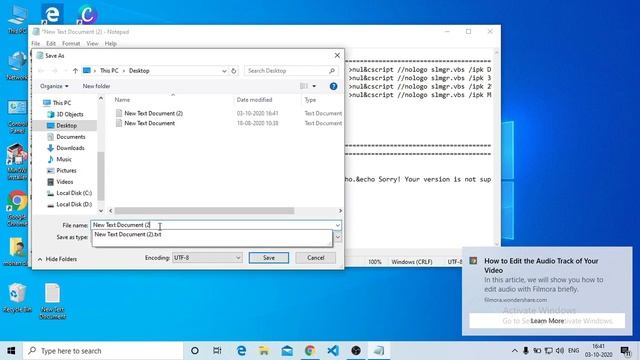This screenshot has height=360, width=640.
Task: Expand the address path history dropdown
Action: click(x=224, y=71)
